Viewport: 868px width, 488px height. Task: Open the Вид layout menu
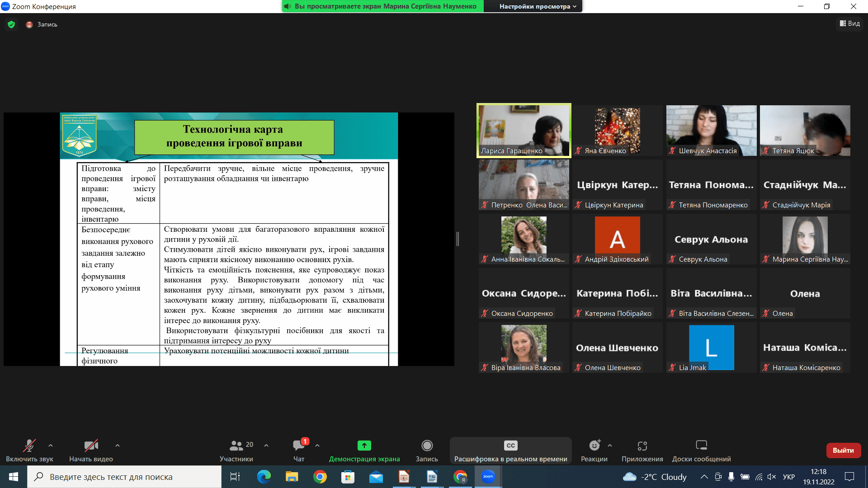tap(850, 23)
